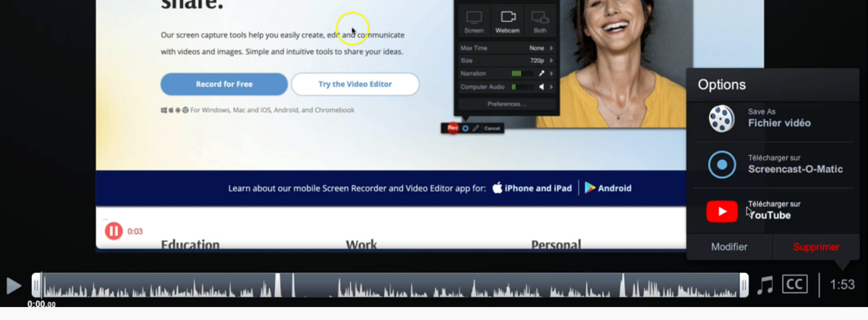Click the red pause icon beside 0:03

114,231
